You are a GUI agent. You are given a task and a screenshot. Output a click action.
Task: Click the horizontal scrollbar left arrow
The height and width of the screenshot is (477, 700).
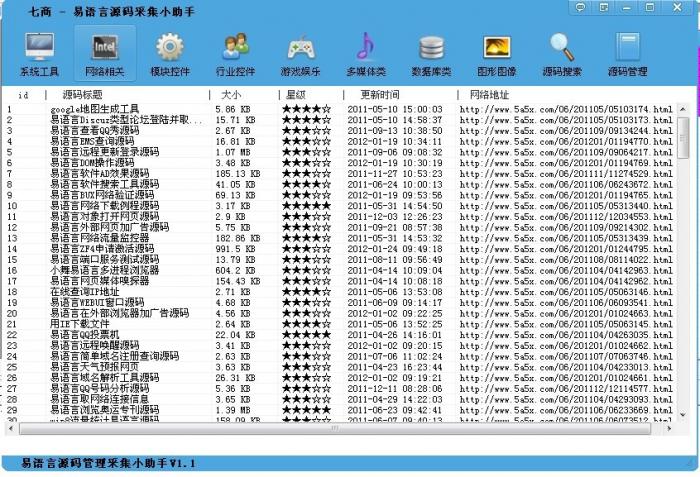pos(11,429)
